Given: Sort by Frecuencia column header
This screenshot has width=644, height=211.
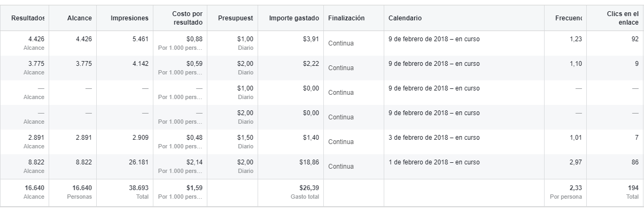Looking at the screenshot, I should coord(569,18).
